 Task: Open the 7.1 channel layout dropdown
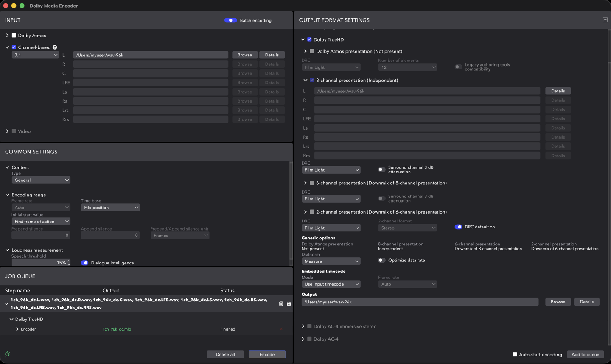pos(35,55)
